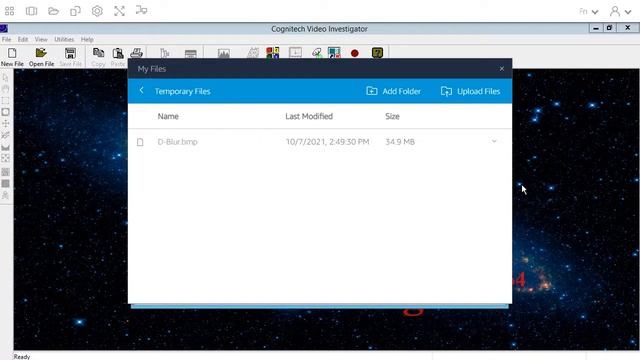640x360 pixels.
Task: Go back using the Temporary Files arrow
Action: (x=141, y=90)
